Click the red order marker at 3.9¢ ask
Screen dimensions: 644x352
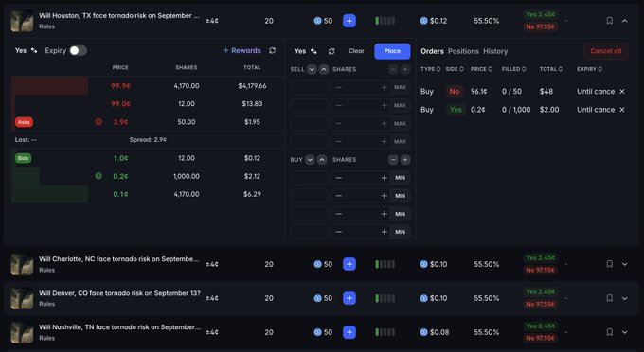click(x=98, y=121)
